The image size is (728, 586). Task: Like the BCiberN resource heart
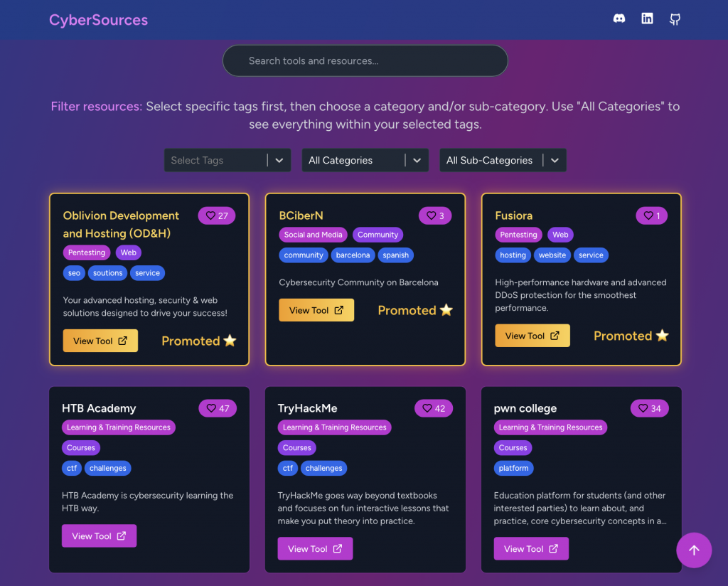[x=435, y=215]
